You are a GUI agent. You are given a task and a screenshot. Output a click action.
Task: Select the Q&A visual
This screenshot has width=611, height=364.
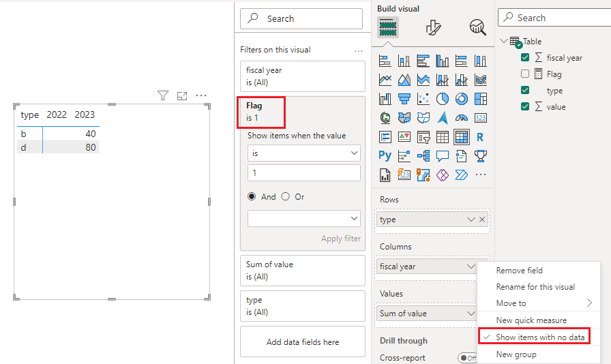click(x=443, y=156)
